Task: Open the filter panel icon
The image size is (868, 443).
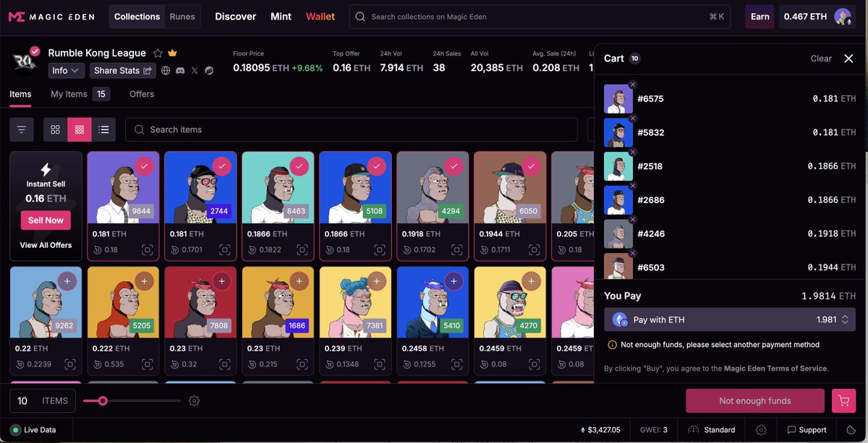Action: pos(22,129)
